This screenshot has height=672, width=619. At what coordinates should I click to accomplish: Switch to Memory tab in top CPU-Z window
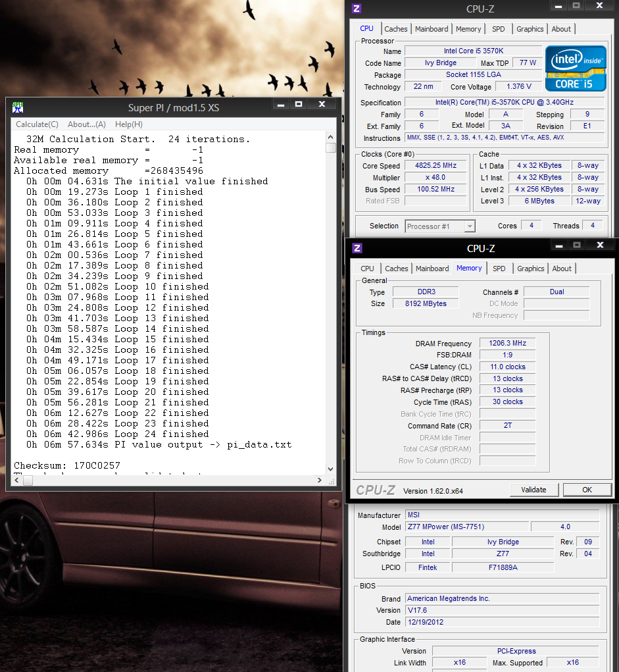468,29
